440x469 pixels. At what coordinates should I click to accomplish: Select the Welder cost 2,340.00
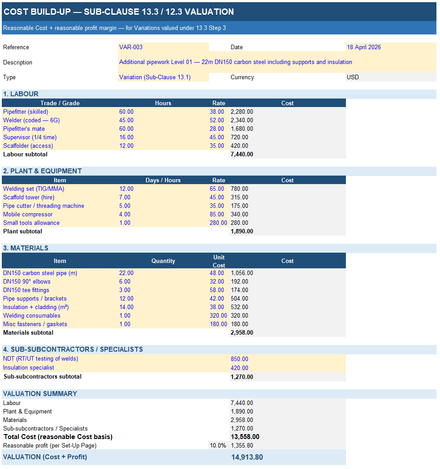pyautogui.click(x=242, y=120)
